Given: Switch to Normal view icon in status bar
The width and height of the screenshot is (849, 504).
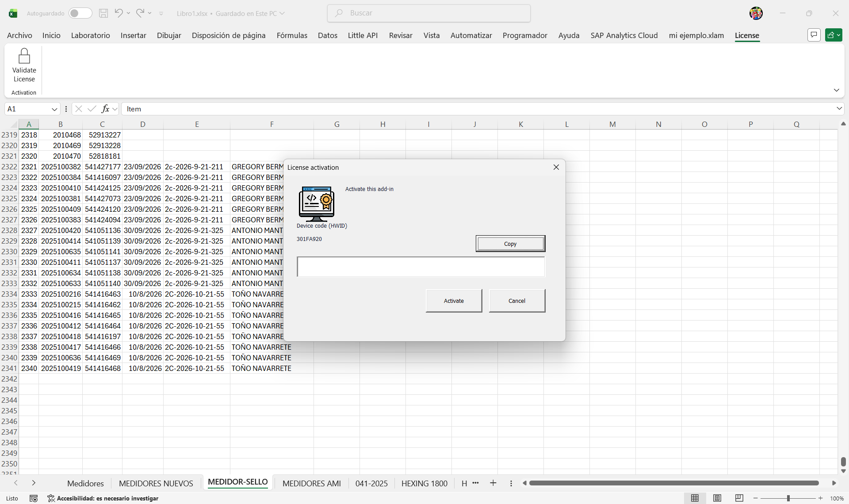Looking at the screenshot, I should (x=695, y=498).
